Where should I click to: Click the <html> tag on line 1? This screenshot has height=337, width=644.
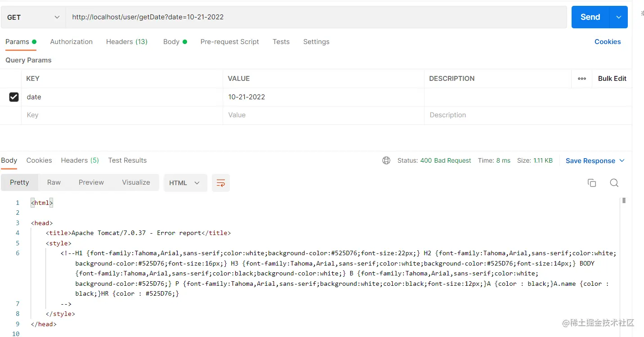(42, 203)
